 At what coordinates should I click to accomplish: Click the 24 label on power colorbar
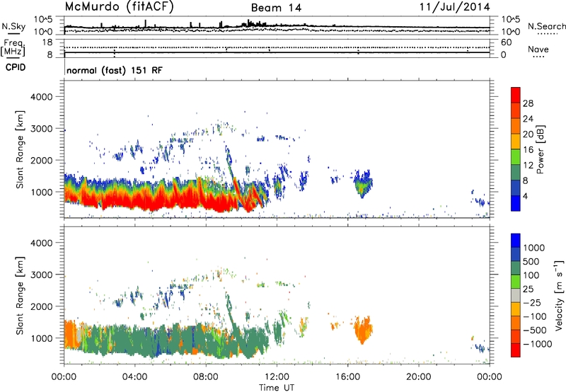pos(528,119)
